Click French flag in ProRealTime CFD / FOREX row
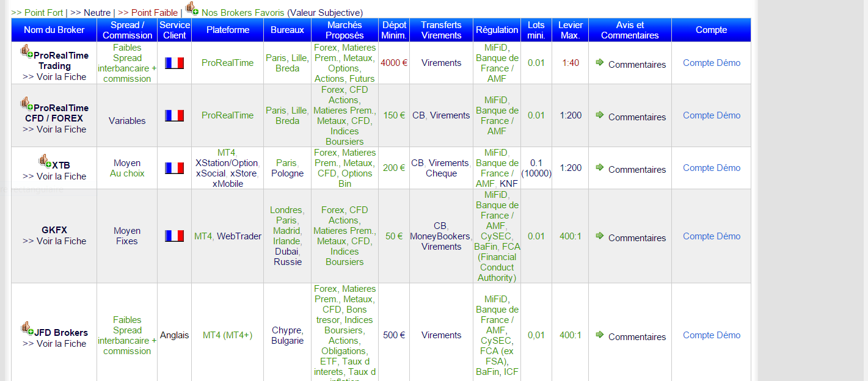 174,115
